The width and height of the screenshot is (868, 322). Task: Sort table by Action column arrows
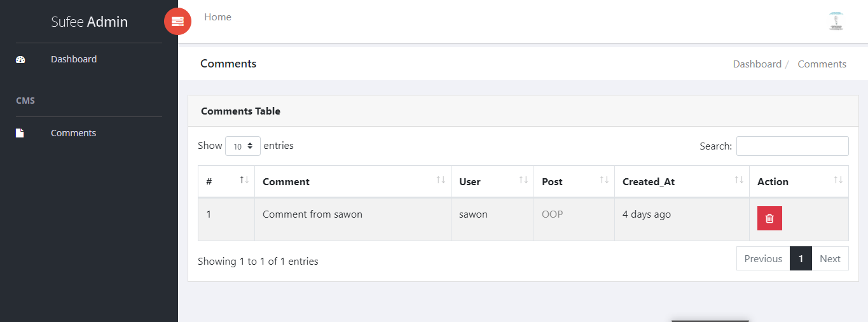click(x=838, y=181)
